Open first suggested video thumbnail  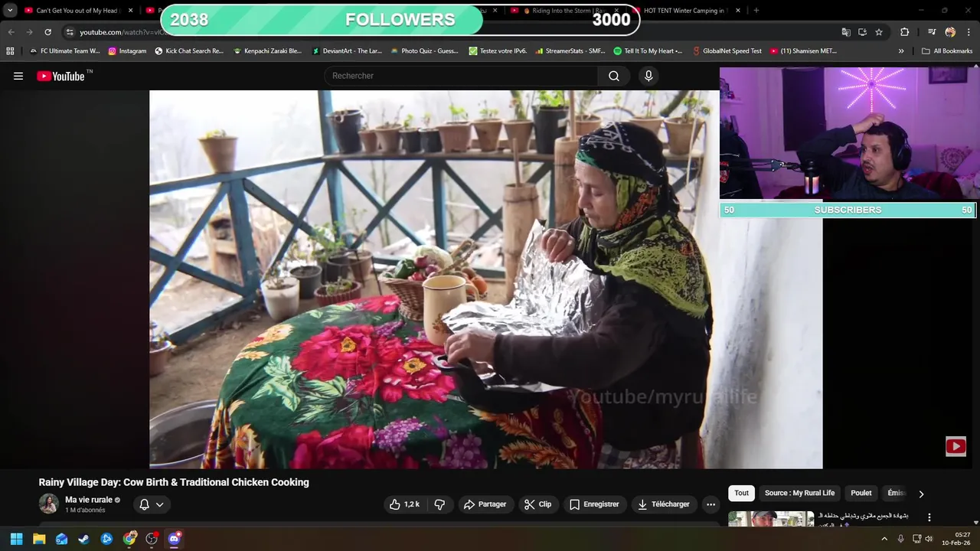771,519
